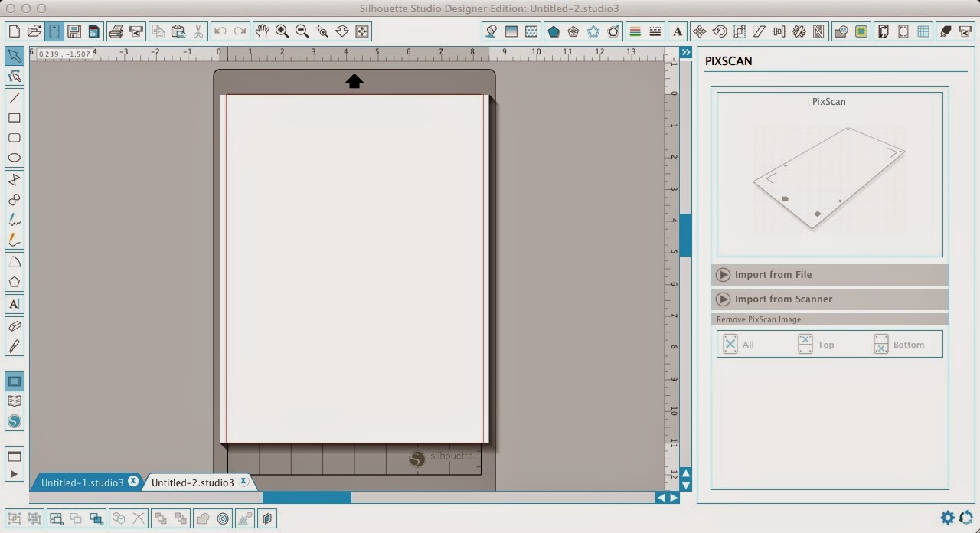The height and width of the screenshot is (533, 980).
Task: Open a file with the folder icon
Action: [x=34, y=31]
